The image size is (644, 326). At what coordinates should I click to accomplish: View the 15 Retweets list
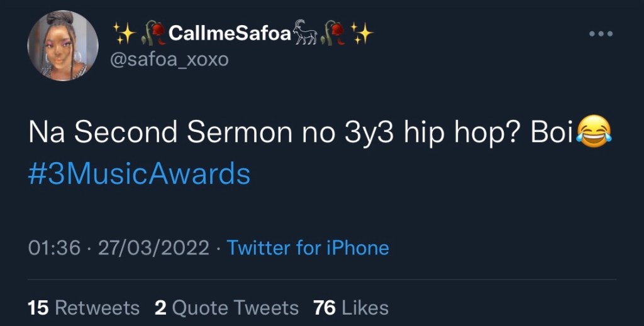(84, 308)
